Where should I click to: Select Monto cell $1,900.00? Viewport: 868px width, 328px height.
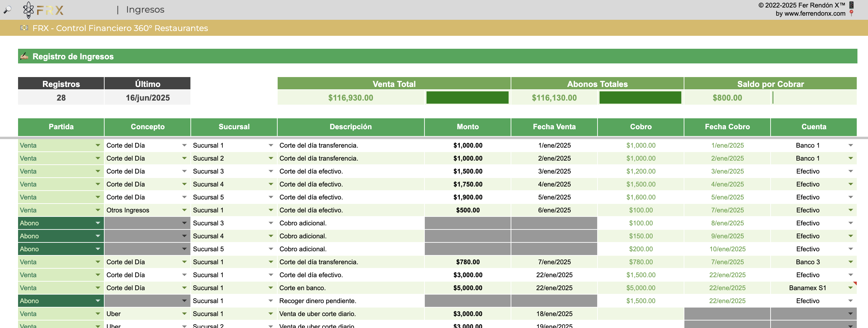[468, 197]
